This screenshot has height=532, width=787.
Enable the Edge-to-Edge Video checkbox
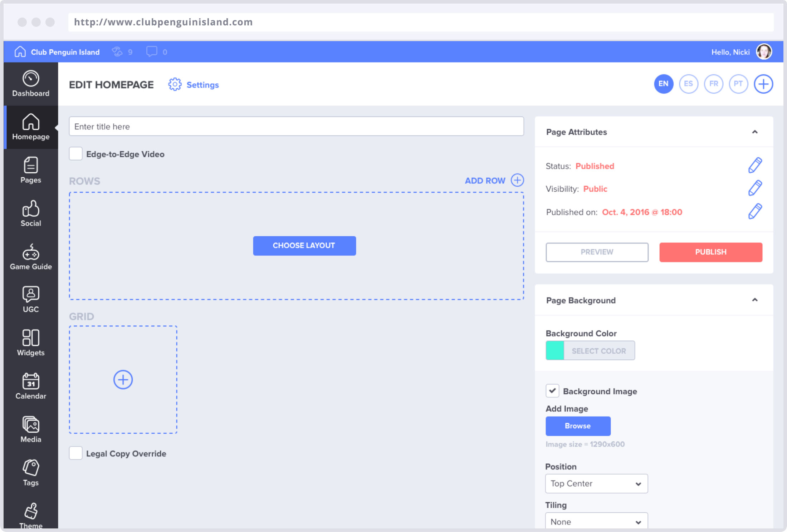tap(75, 154)
